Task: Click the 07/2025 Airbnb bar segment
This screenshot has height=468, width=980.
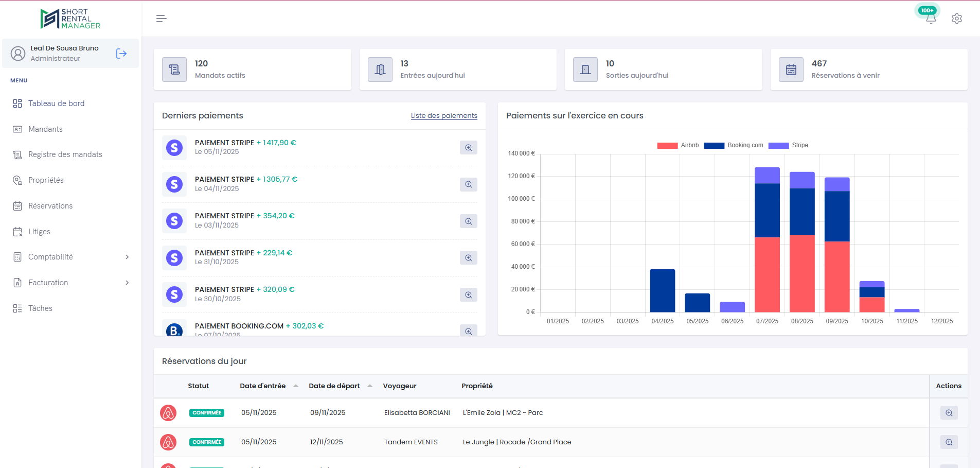Action: [x=767, y=274]
